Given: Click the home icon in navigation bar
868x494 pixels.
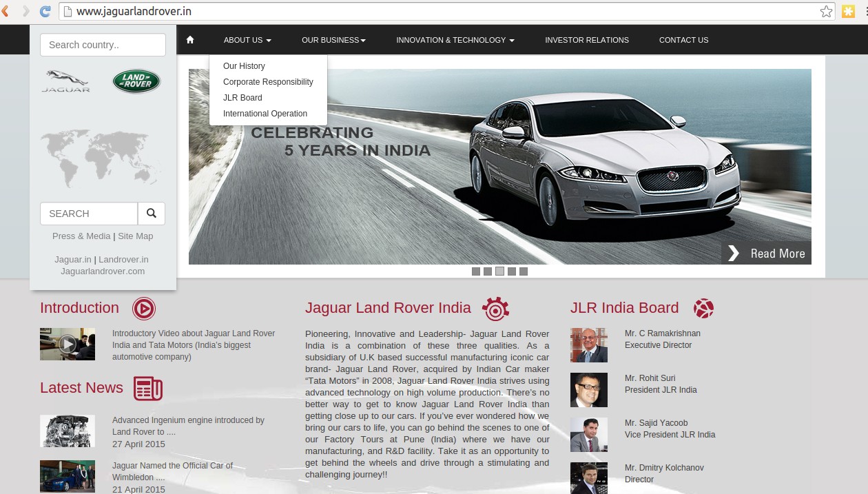Looking at the screenshot, I should 190,40.
